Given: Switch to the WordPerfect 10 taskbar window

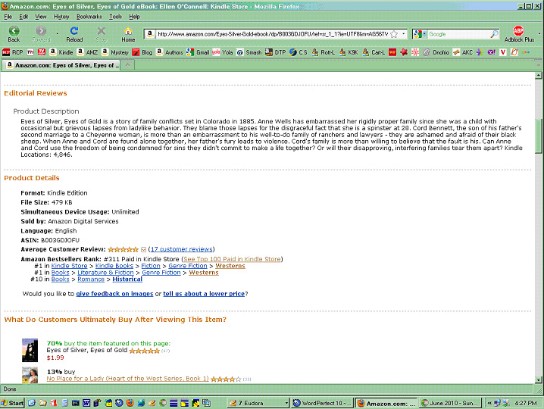Looking at the screenshot, I should pyautogui.click(x=322, y=403).
